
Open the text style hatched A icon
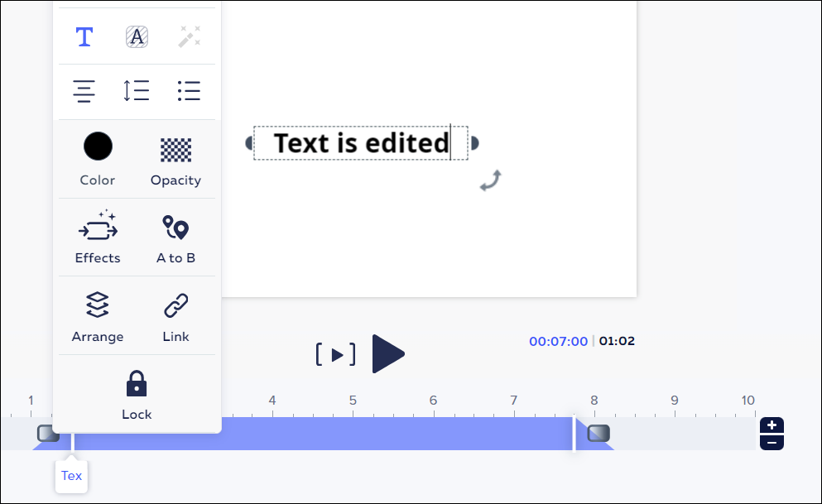(x=137, y=36)
